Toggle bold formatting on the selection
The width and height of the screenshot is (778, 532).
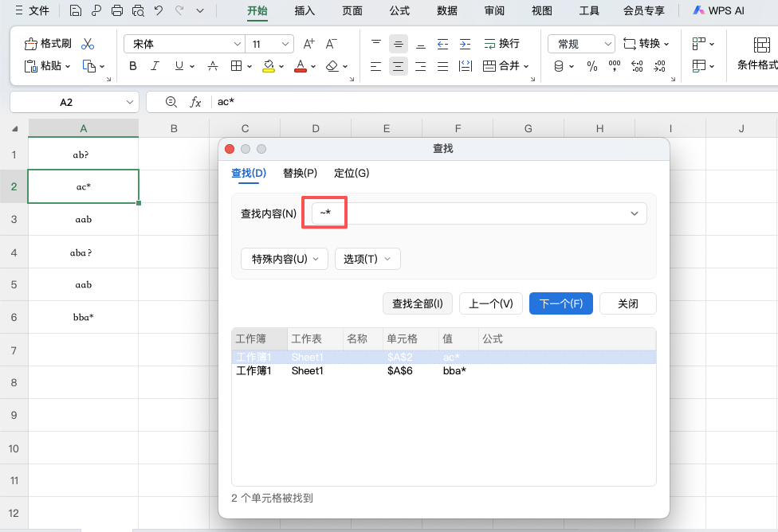click(x=132, y=65)
